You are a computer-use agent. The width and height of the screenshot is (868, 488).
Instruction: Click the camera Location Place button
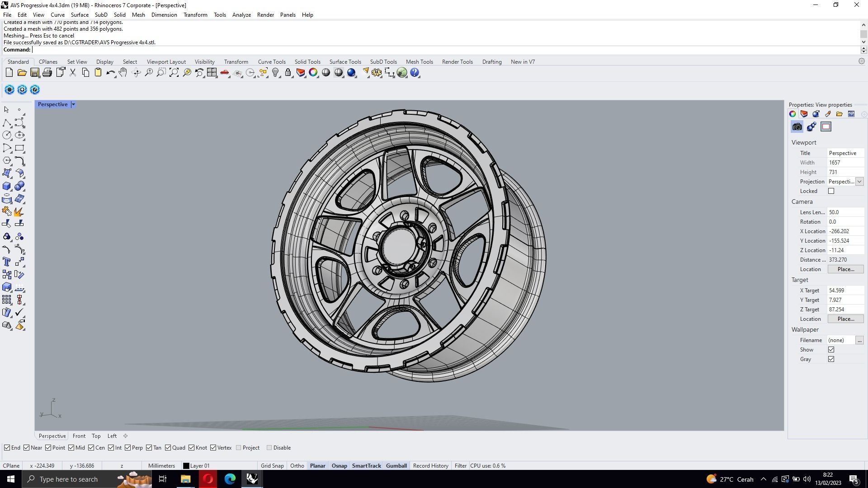pos(845,269)
